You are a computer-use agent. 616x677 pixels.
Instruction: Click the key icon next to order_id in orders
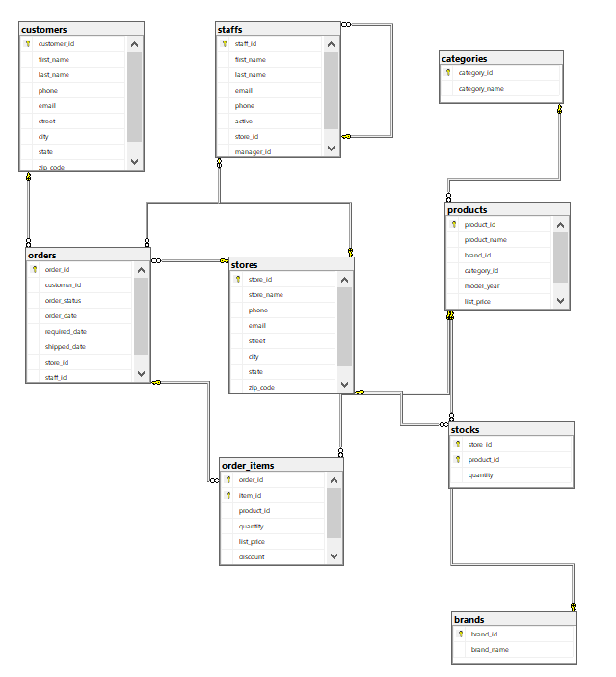(35, 270)
